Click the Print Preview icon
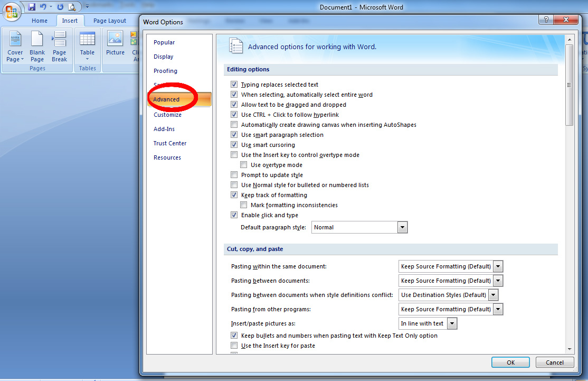 tap(73, 6)
